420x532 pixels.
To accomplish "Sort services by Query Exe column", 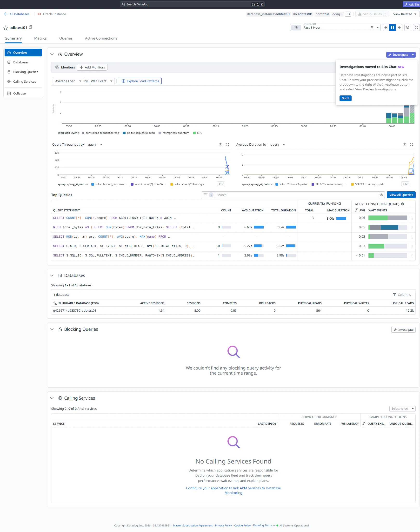I will [x=374, y=424].
